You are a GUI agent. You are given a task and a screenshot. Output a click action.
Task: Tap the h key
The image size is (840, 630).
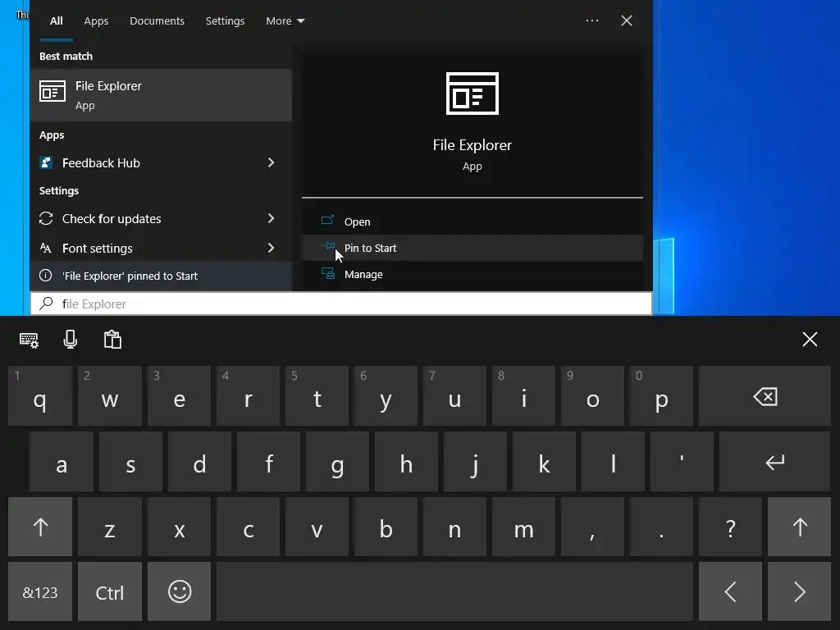pos(406,462)
